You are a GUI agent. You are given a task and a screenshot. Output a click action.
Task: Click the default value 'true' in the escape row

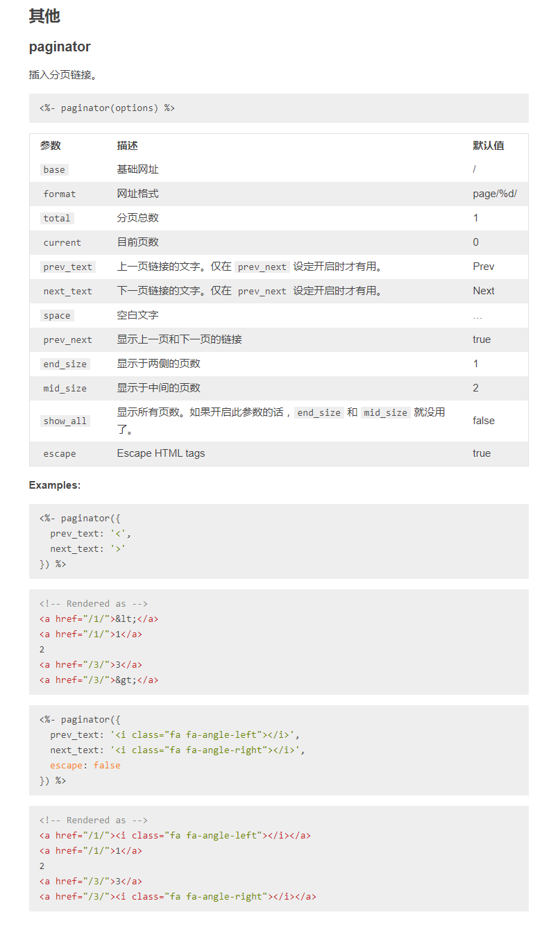482,453
